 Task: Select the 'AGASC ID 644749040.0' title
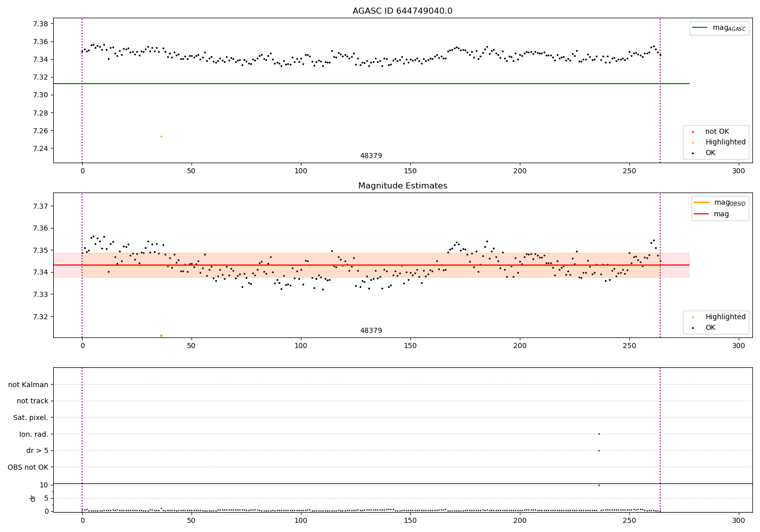(403, 11)
